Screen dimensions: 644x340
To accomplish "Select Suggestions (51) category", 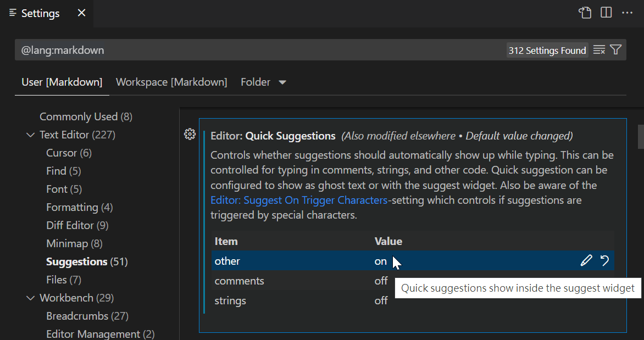I will [87, 261].
